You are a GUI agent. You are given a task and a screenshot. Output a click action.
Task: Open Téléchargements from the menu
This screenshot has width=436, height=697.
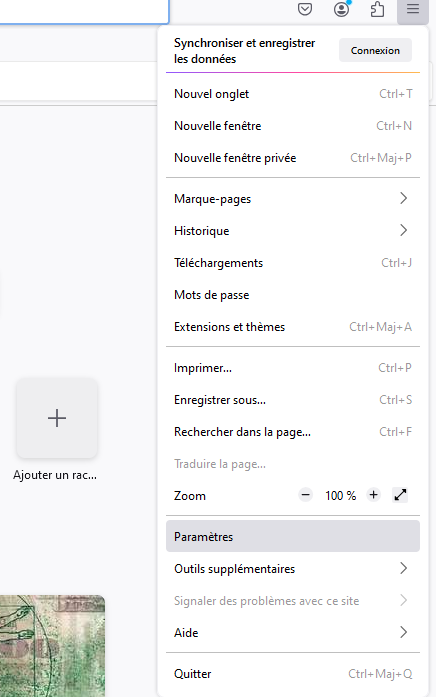[x=292, y=263]
